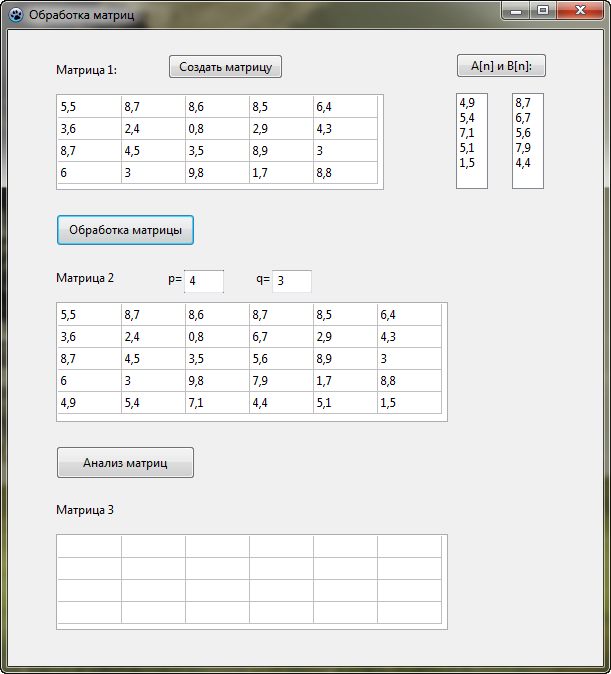Click cell 2,9 in Матрица 1 grid
Image resolution: width=611 pixels, height=674 pixels.
tap(282, 129)
